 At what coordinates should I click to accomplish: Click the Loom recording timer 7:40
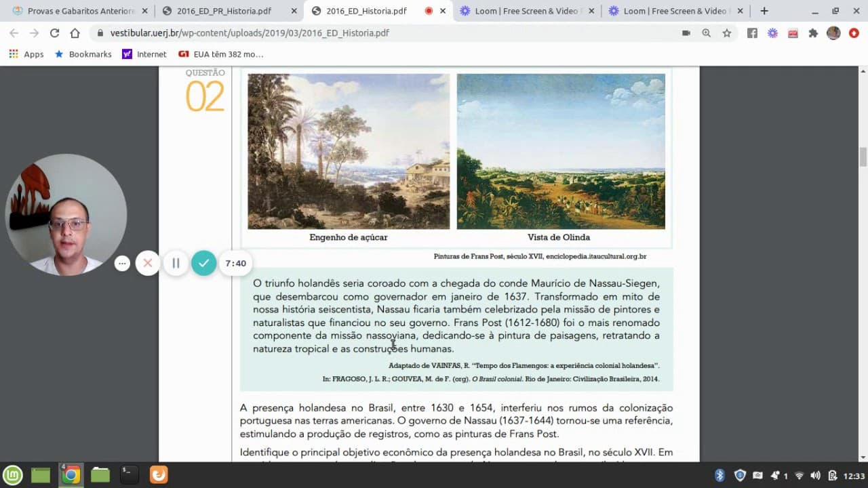[x=235, y=263]
